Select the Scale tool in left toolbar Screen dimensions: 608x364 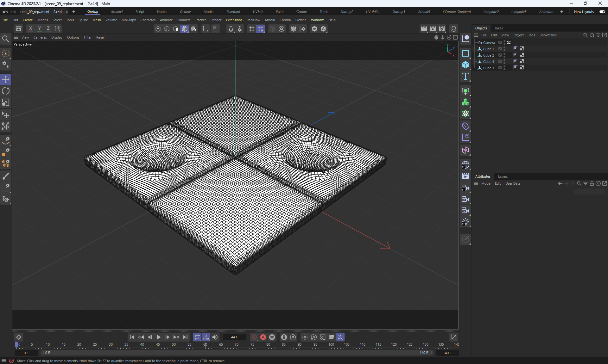click(6, 102)
